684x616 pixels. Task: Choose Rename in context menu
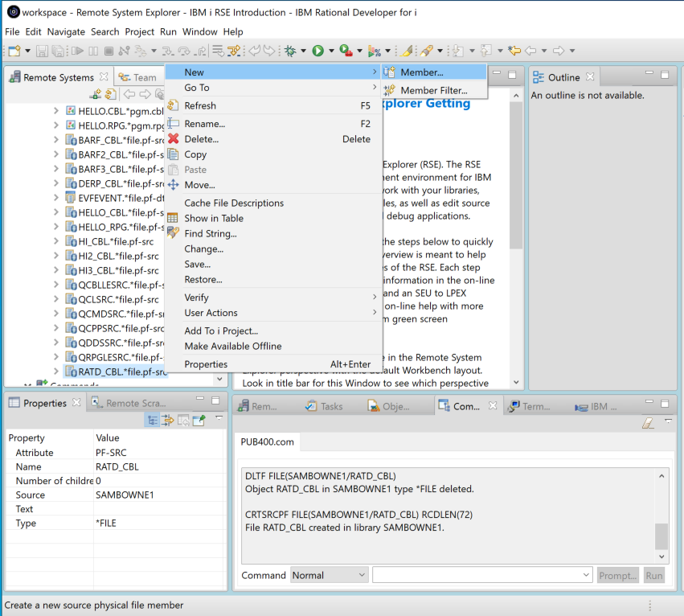(x=273, y=124)
